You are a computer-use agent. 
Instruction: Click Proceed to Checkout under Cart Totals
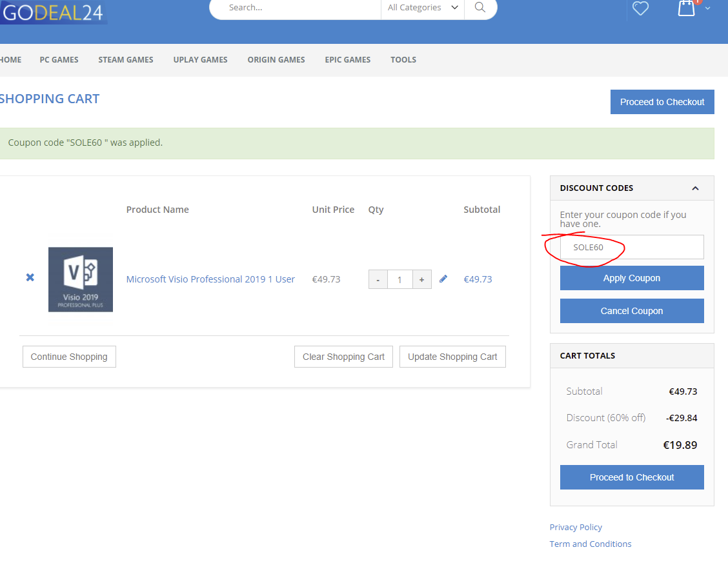coord(632,477)
